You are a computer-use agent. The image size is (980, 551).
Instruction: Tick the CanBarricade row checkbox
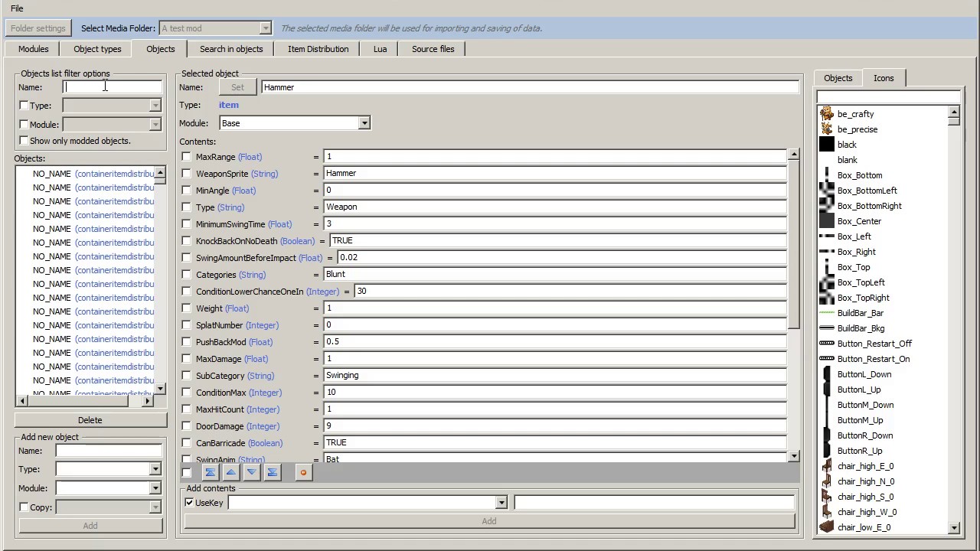point(186,443)
